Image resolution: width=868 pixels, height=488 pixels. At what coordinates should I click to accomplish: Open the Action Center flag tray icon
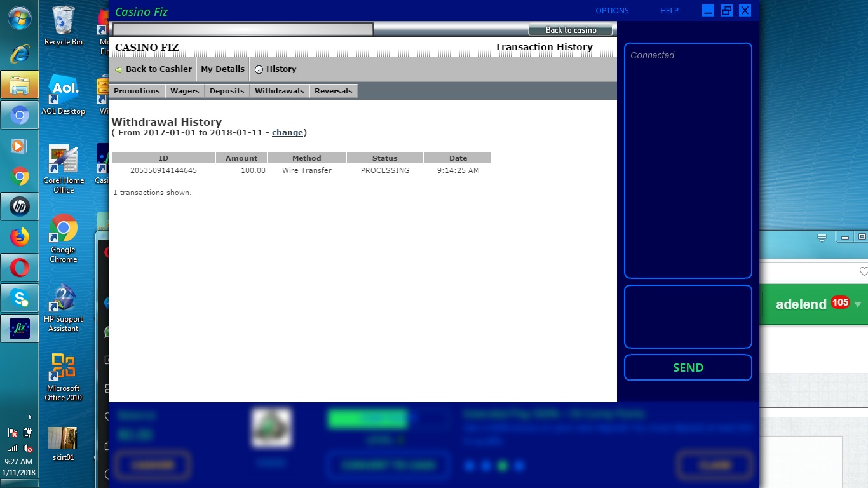(13, 433)
